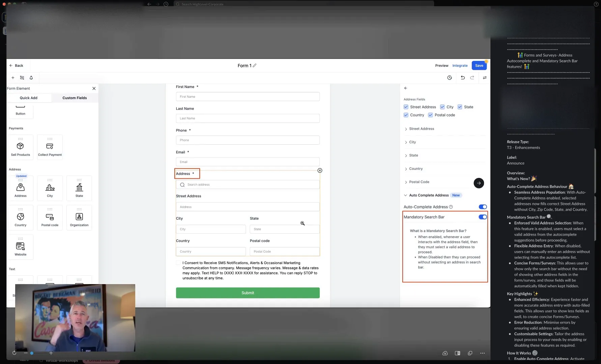
Task: Click the Last Name input field
Action: tap(248, 118)
